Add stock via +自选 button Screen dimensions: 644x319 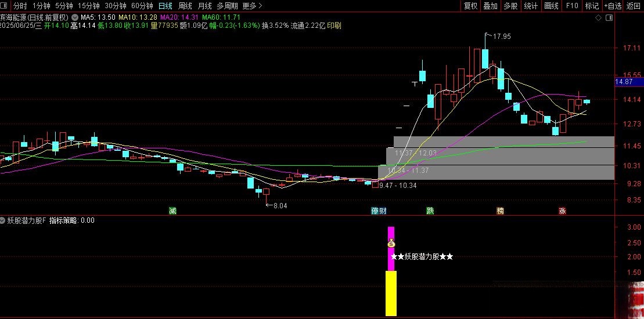(x=612, y=6)
